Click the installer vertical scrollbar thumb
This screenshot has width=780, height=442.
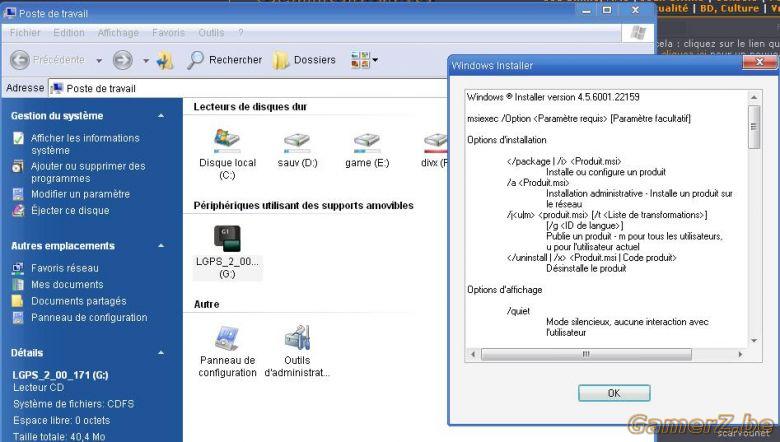pyautogui.click(x=754, y=126)
